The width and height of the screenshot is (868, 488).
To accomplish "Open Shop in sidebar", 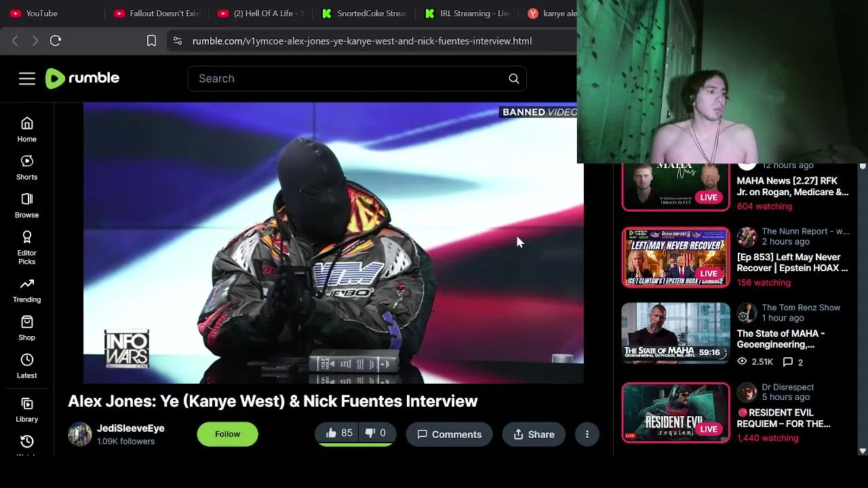I will [x=27, y=328].
